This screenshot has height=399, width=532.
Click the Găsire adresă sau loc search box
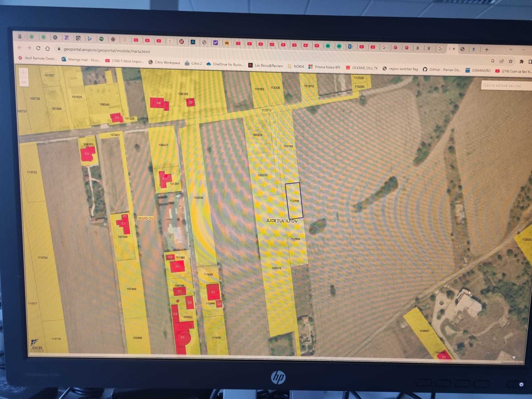[506, 86]
